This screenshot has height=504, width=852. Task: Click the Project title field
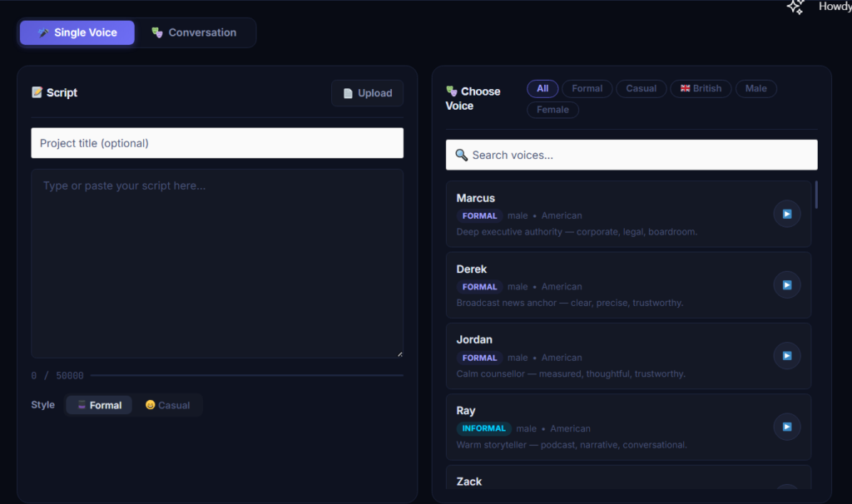coord(217,143)
